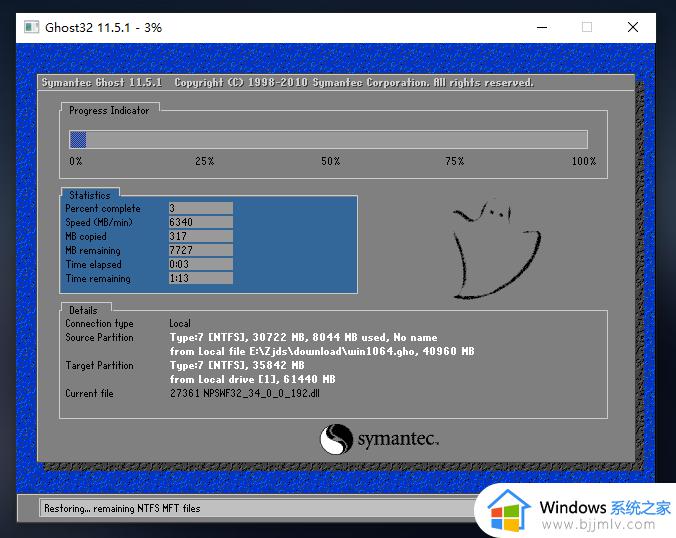Click the Ghost32 app icon in title bar
The image size is (676, 538).
click(31, 27)
